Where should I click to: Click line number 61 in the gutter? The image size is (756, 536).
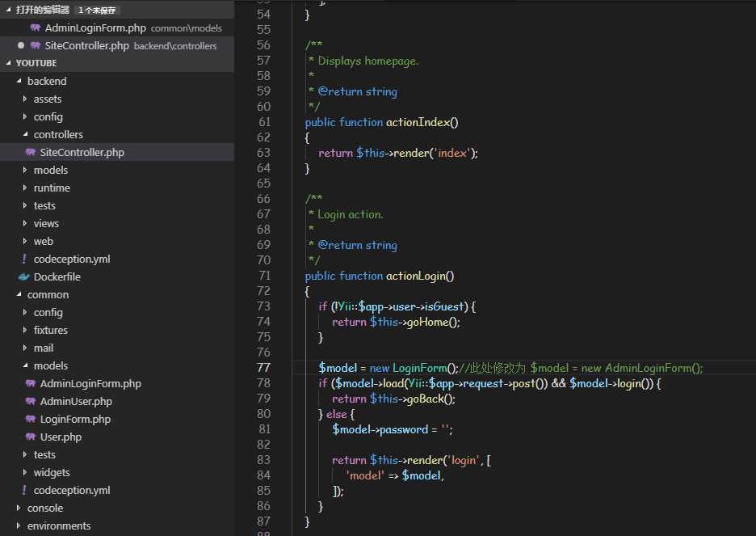[x=265, y=122]
